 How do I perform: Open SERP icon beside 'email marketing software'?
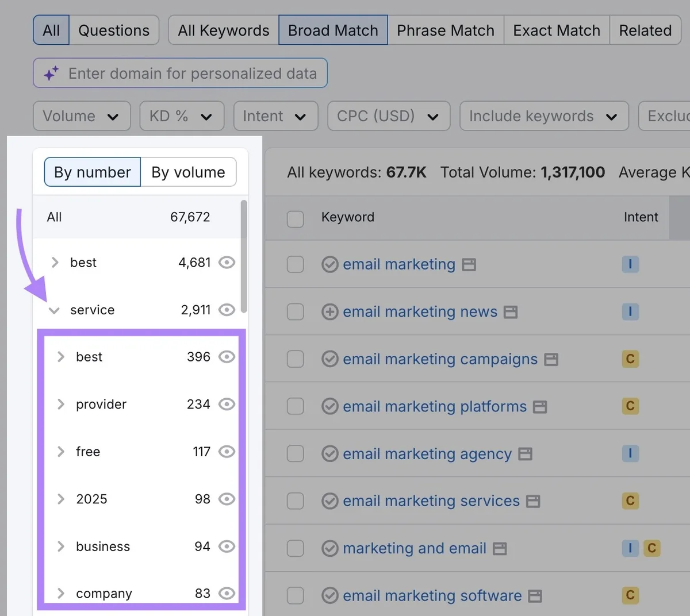click(x=535, y=596)
